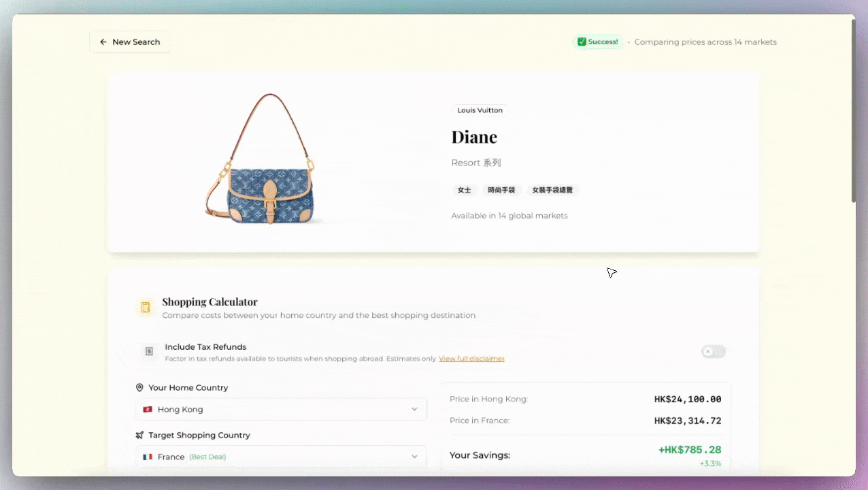Enable the Include Tax Refunds switch
Image resolution: width=868 pixels, height=490 pixels.
[x=714, y=352]
